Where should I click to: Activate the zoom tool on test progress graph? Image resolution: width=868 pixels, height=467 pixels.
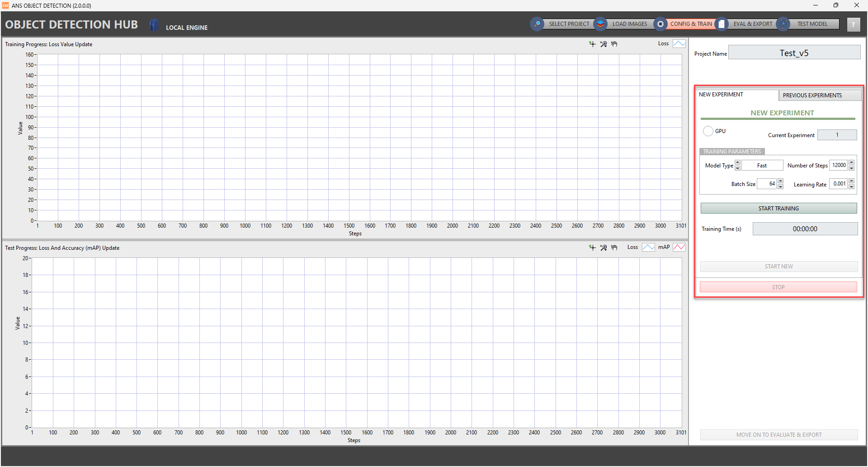point(603,248)
